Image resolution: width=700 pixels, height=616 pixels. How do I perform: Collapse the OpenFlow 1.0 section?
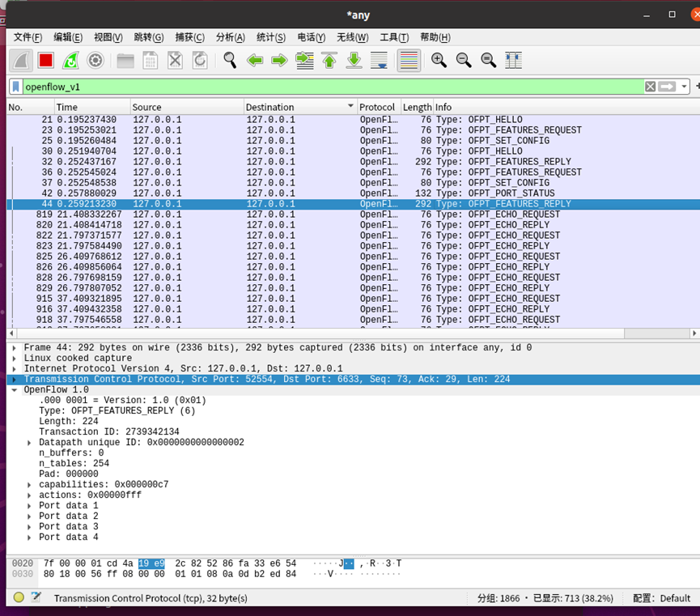coord(15,390)
